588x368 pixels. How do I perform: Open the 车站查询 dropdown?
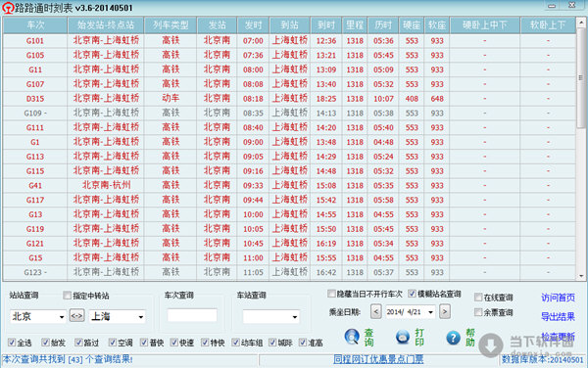[x=295, y=317]
